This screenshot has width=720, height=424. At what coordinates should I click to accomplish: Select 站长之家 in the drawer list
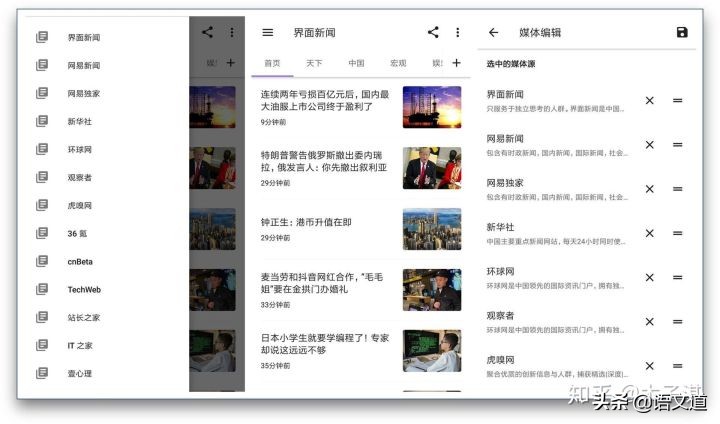coord(84,318)
